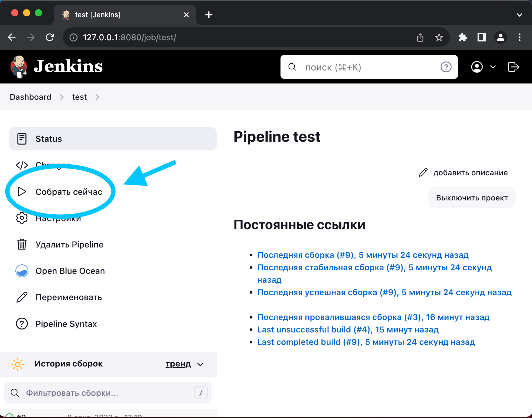
Task: Click the Jenkins logo icon
Action: coord(19,67)
